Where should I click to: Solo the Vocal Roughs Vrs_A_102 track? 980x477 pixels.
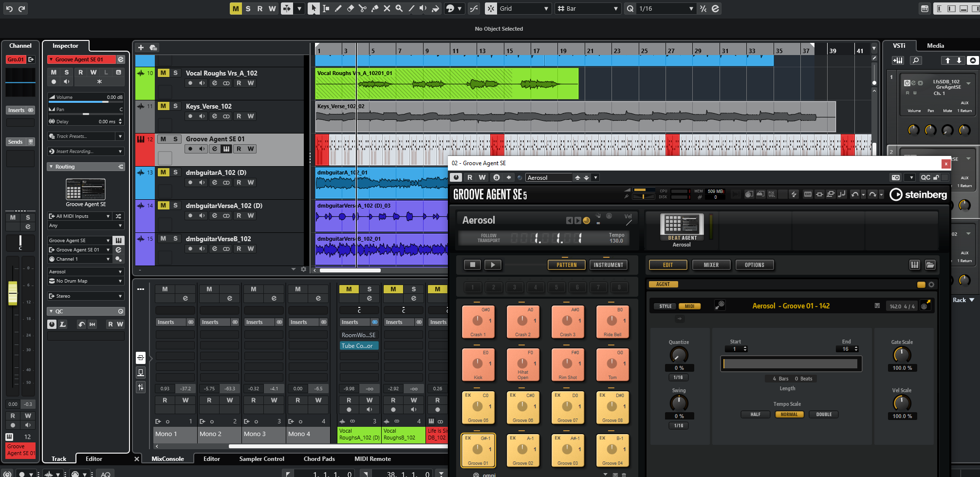175,73
